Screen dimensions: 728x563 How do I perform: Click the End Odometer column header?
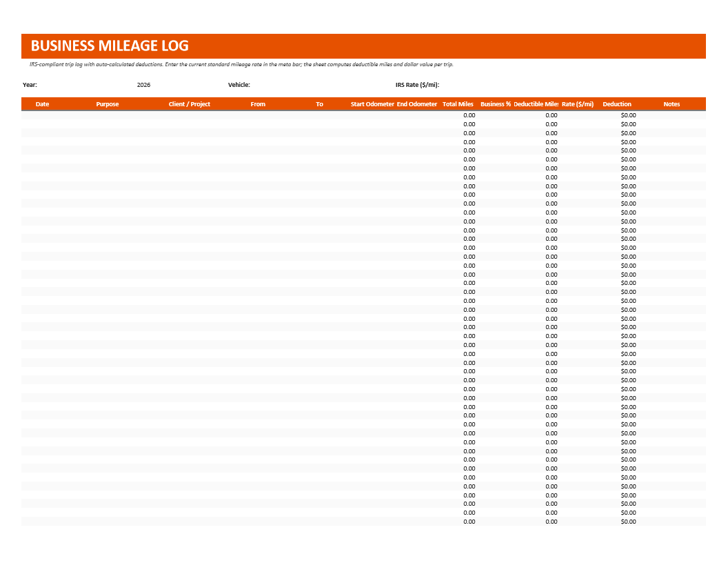pyautogui.click(x=417, y=104)
